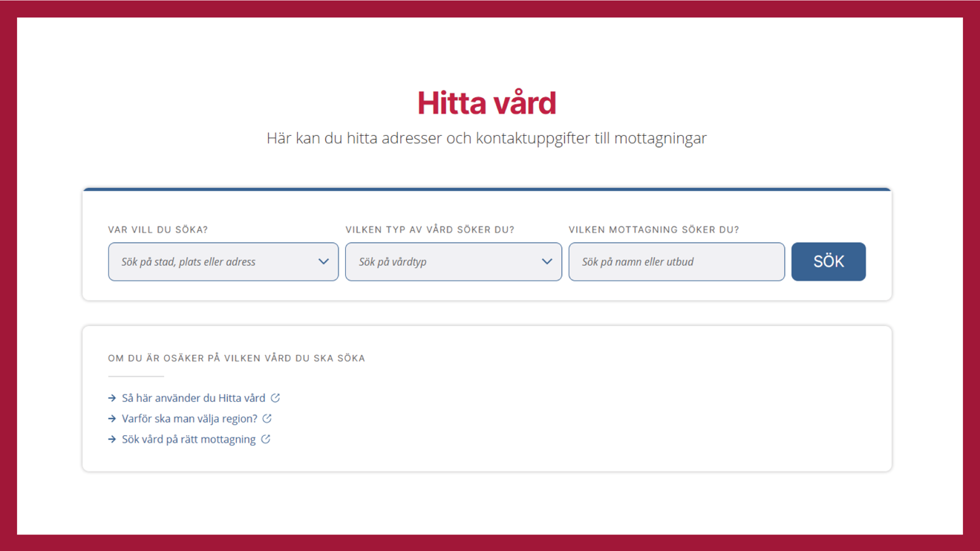Click the 'VILKEN TYP AV VÅRD SÖKER DU?' label
980x551 pixels.
[430, 230]
